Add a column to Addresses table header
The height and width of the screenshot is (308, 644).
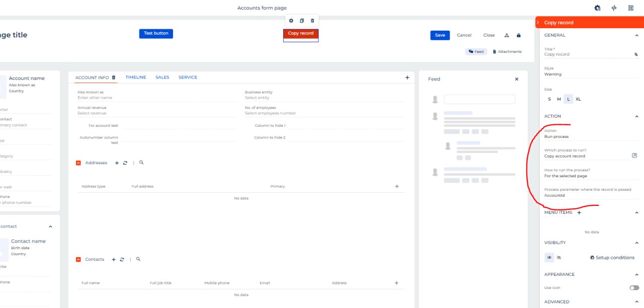pyautogui.click(x=397, y=186)
